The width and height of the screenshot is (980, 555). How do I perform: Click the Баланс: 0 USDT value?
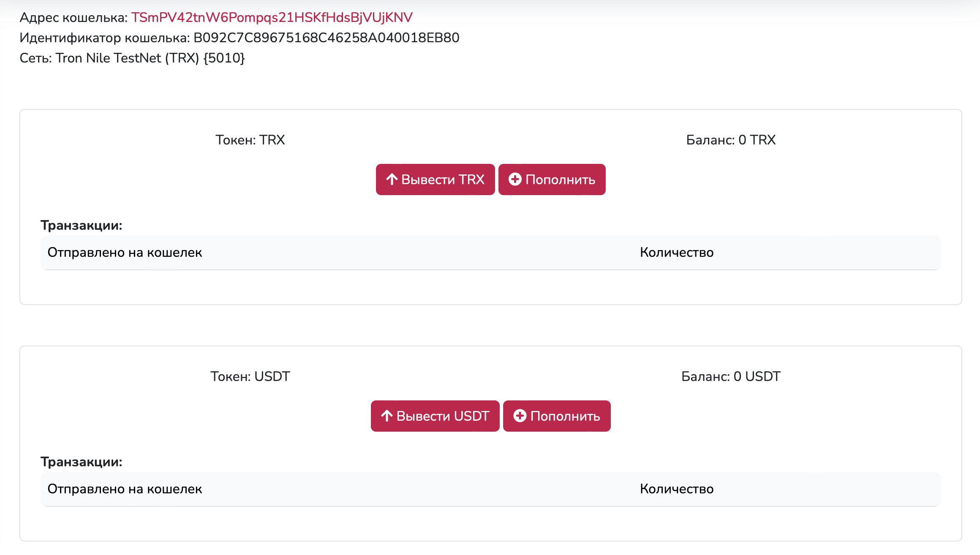coord(731,376)
